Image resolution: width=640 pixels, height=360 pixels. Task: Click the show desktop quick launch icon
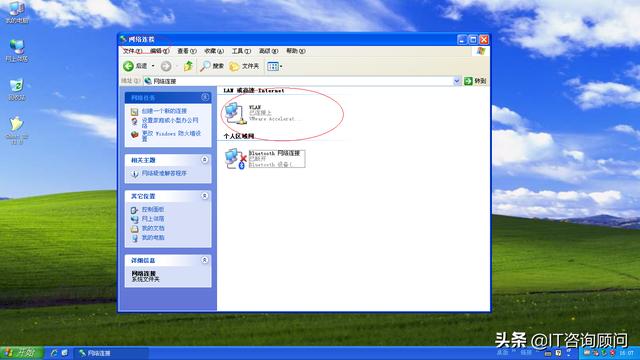pyautogui.click(x=64, y=353)
